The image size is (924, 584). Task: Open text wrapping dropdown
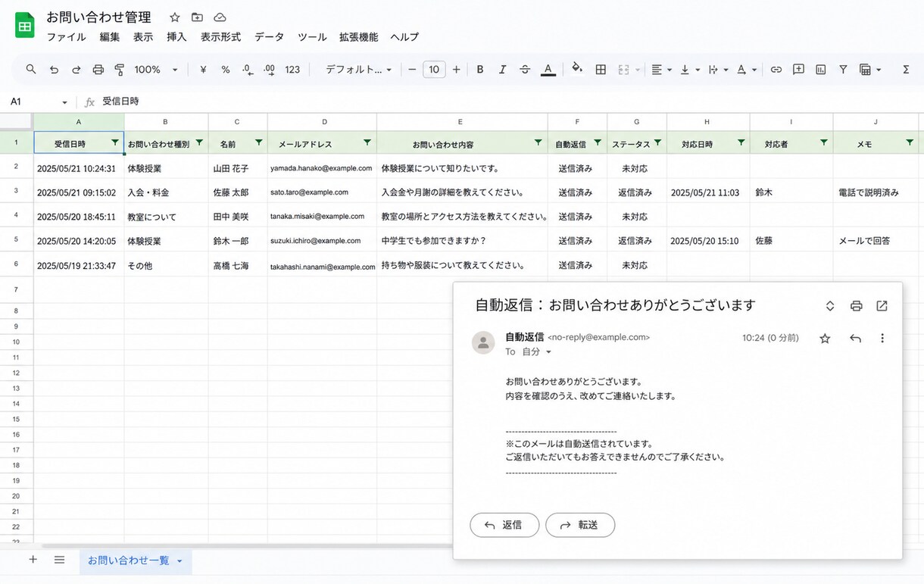[718, 69]
